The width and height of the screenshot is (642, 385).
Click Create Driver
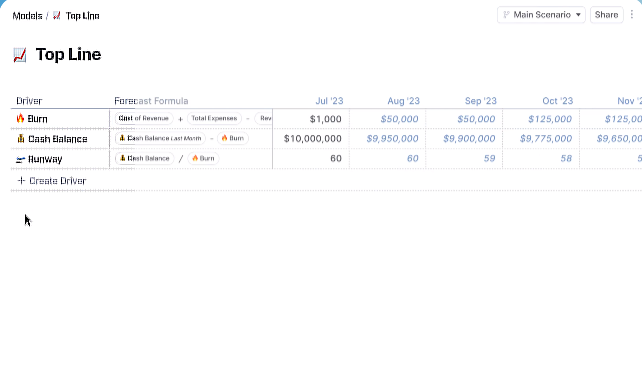(x=58, y=181)
